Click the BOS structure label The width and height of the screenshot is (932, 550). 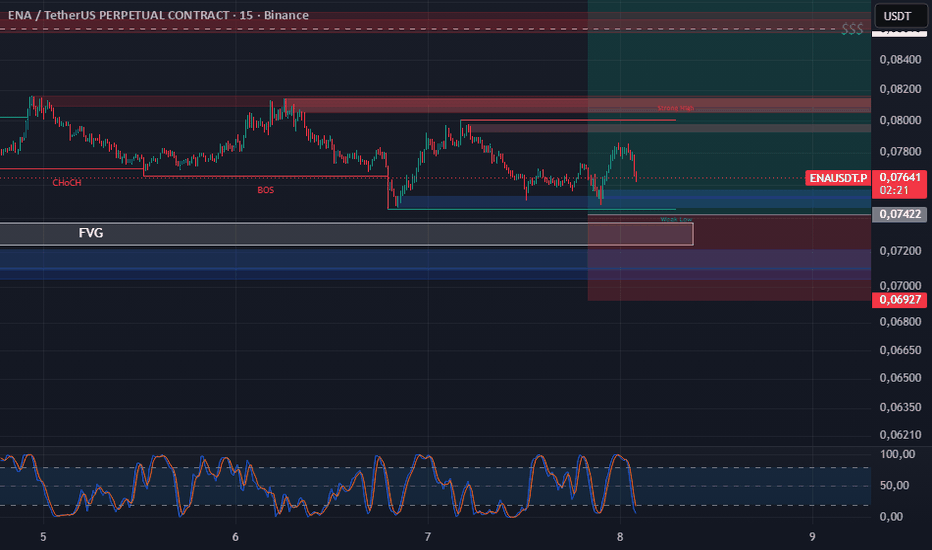click(266, 190)
